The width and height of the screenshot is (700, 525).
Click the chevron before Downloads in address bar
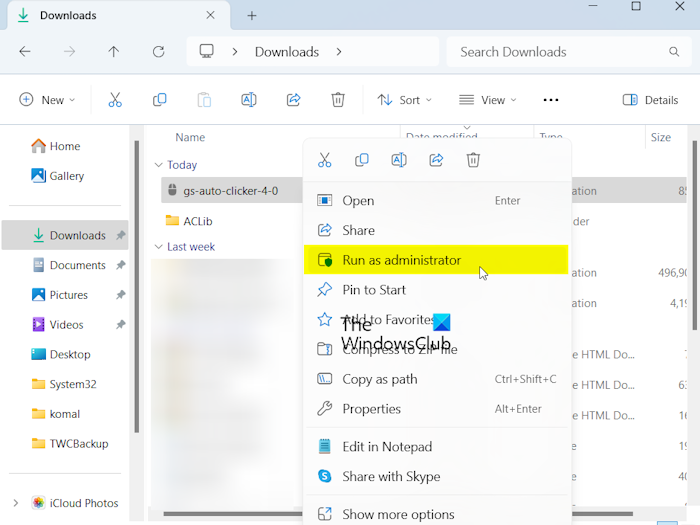235,52
